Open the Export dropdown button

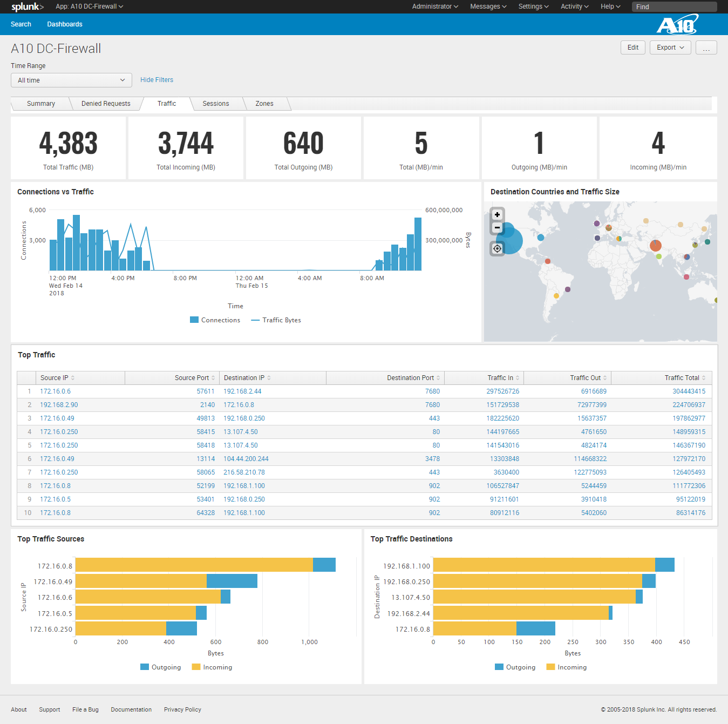tap(670, 48)
